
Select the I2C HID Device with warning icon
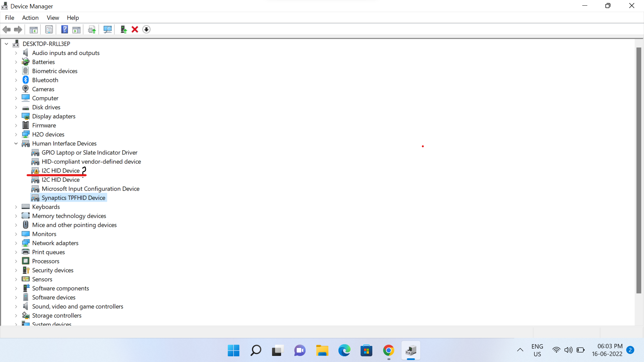tap(61, 171)
